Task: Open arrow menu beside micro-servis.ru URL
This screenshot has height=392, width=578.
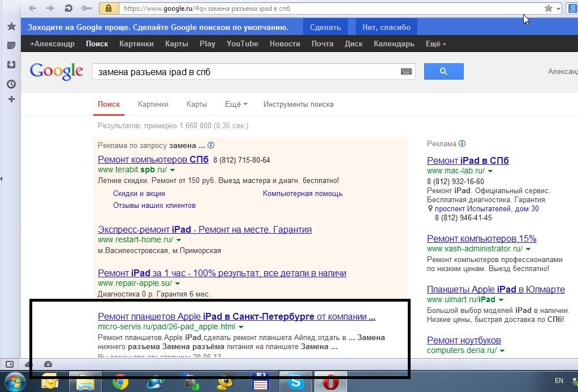Action: (x=241, y=327)
